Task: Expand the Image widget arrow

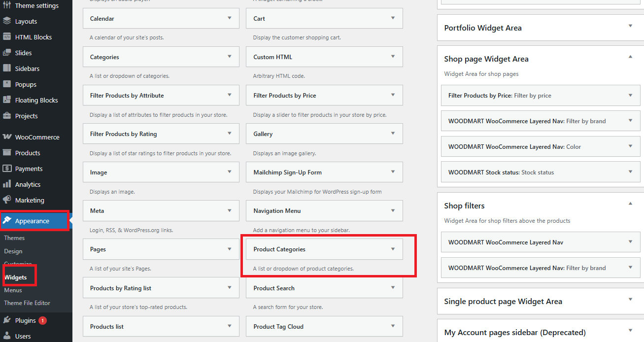Action: (x=230, y=172)
